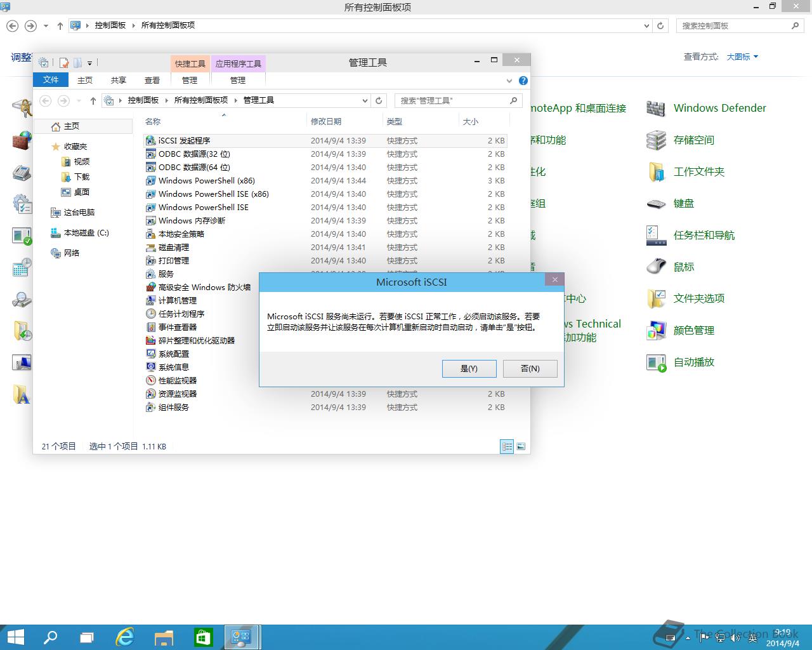The height and width of the screenshot is (650, 812).
Task: Select 网络 in the navigation pane
Action: (65, 253)
